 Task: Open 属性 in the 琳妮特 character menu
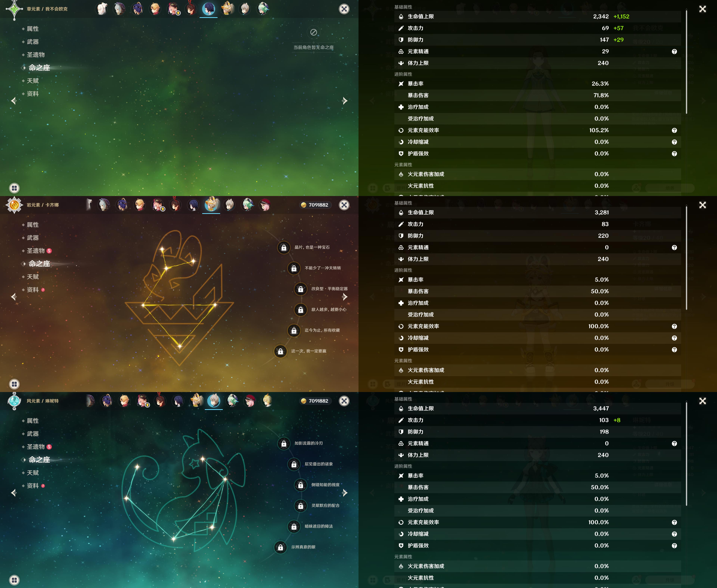32,421
